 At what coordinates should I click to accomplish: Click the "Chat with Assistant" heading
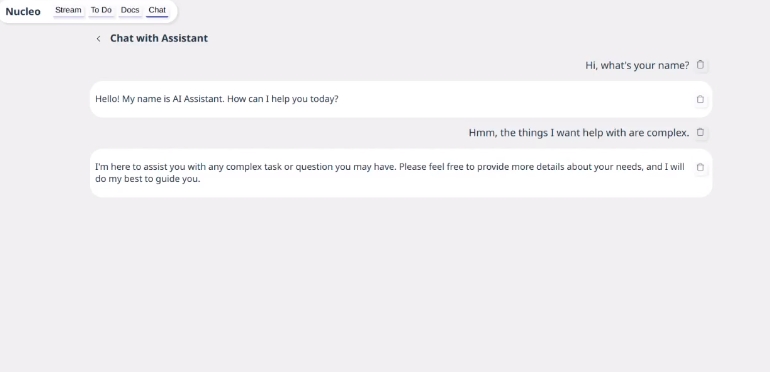[x=159, y=38]
